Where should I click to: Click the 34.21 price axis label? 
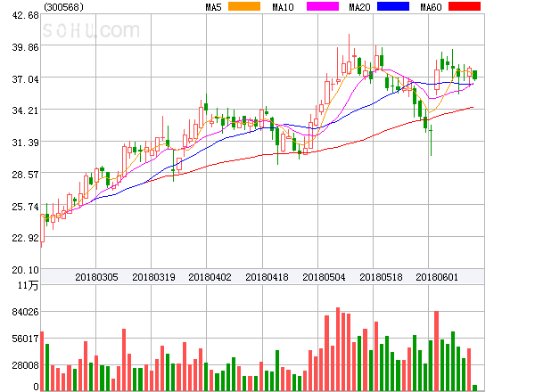click(25, 110)
